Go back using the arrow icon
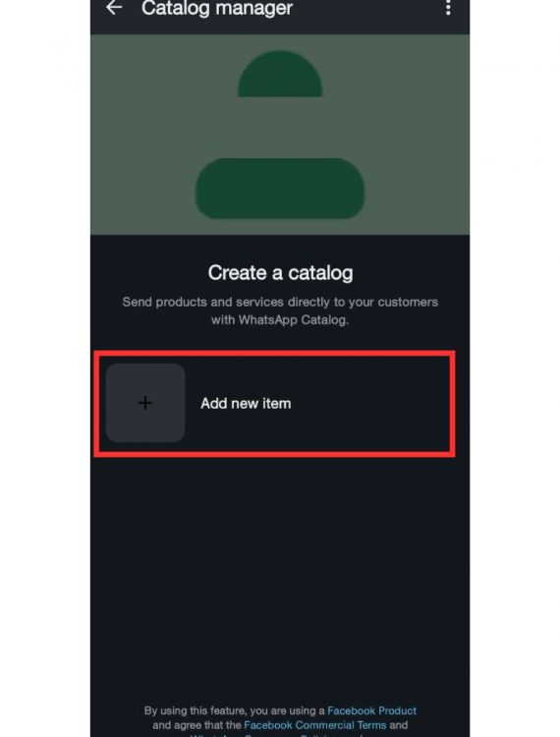The height and width of the screenshot is (737, 560). coord(114,8)
